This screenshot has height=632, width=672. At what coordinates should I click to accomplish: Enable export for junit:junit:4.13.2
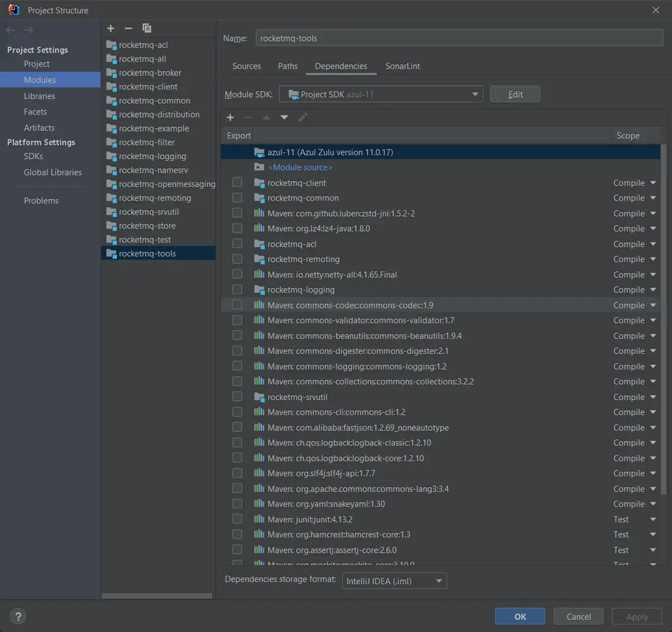[x=237, y=519]
